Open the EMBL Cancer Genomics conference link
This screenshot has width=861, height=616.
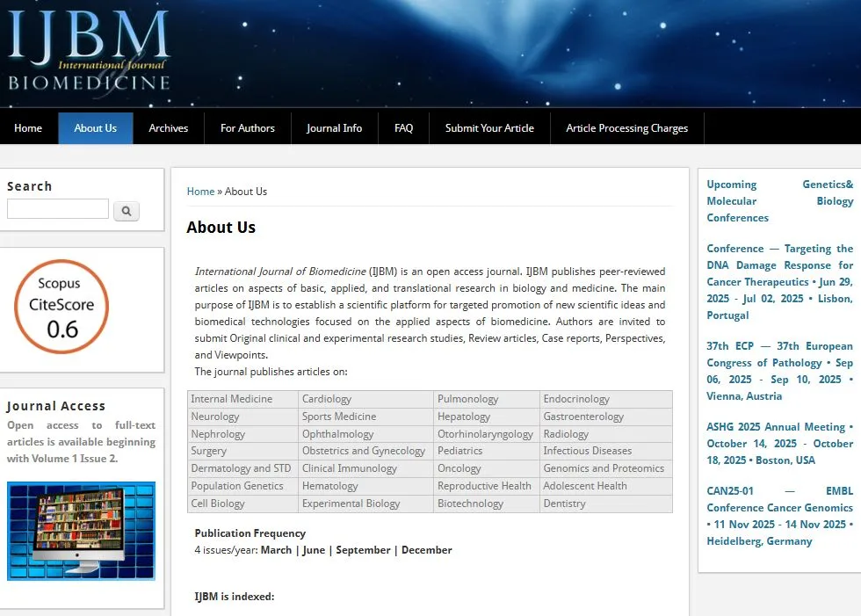pyautogui.click(x=779, y=516)
